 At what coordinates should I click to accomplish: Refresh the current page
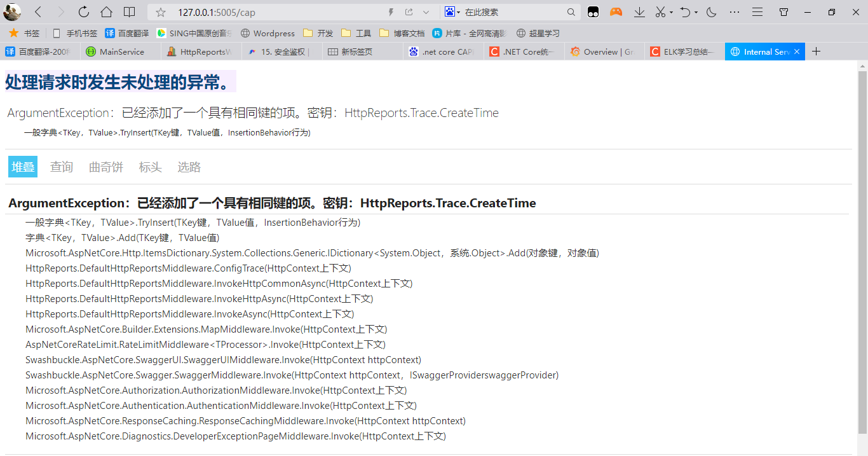tap(83, 11)
